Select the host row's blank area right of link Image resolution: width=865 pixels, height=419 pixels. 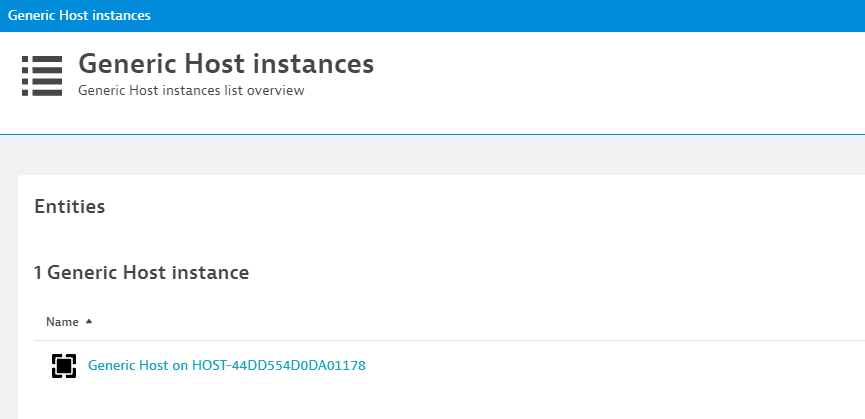point(600,366)
